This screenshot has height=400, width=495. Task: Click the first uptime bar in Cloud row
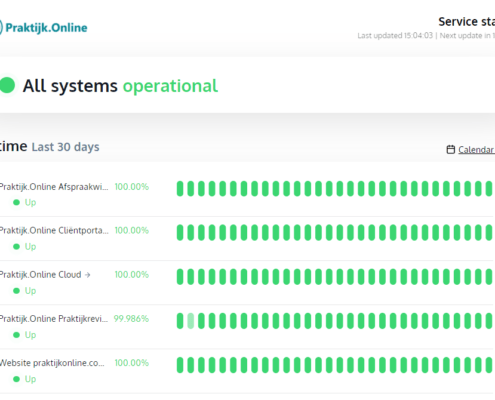click(x=180, y=277)
